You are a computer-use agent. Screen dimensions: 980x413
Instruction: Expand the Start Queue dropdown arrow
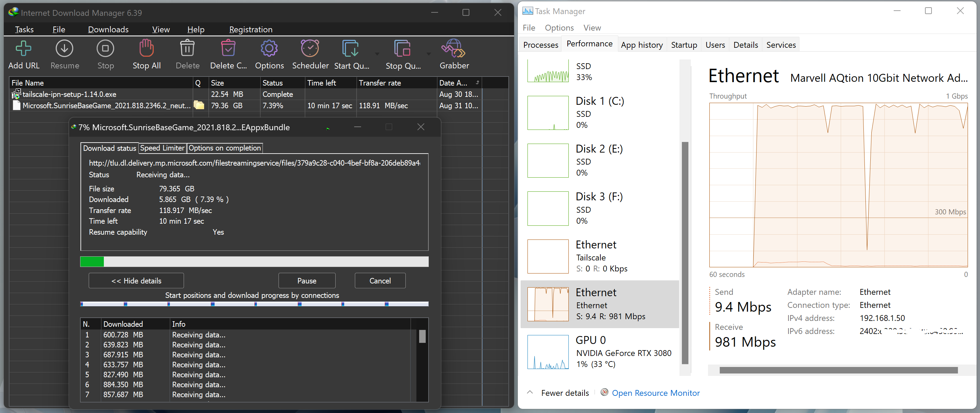point(377,54)
